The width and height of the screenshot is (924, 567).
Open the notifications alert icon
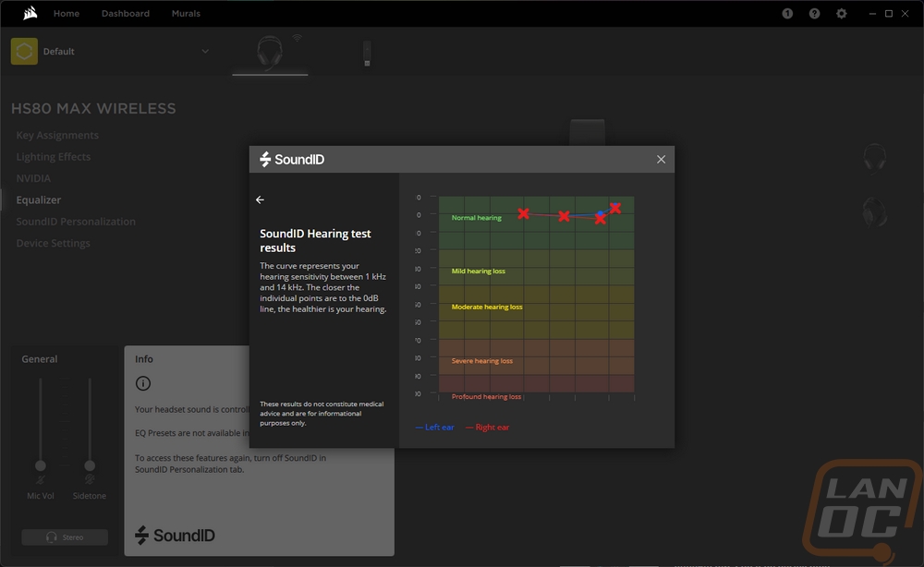[787, 14]
